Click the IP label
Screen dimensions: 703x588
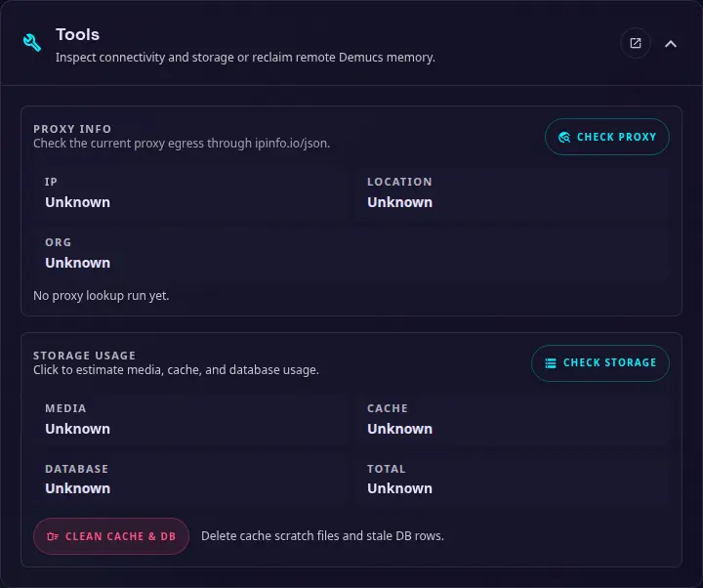click(51, 182)
